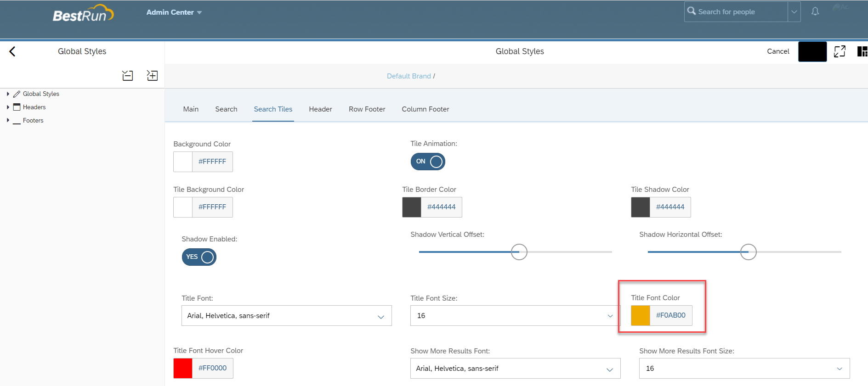This screenshot has width=868, height=386.
Task: Click the Title Font Color #F0AB00 value
Action: [x=671, y=315]
